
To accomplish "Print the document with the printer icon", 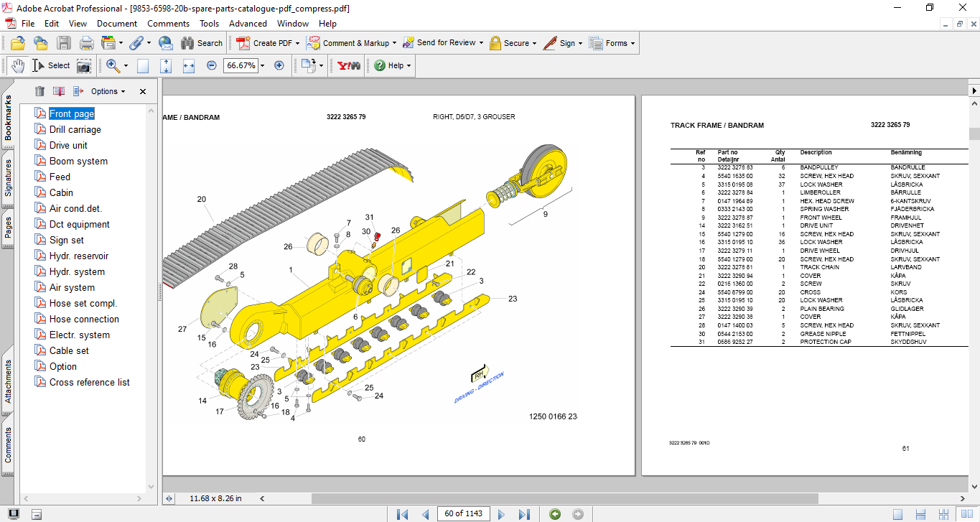I will pyautogui.click(x=86, y=43).
